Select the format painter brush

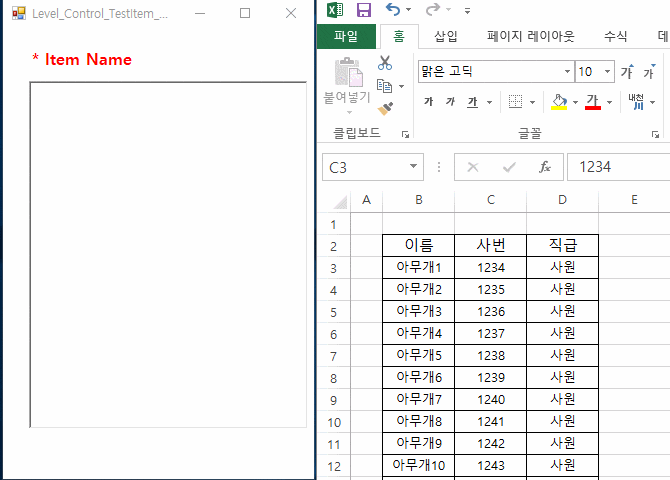pos(385,109)
